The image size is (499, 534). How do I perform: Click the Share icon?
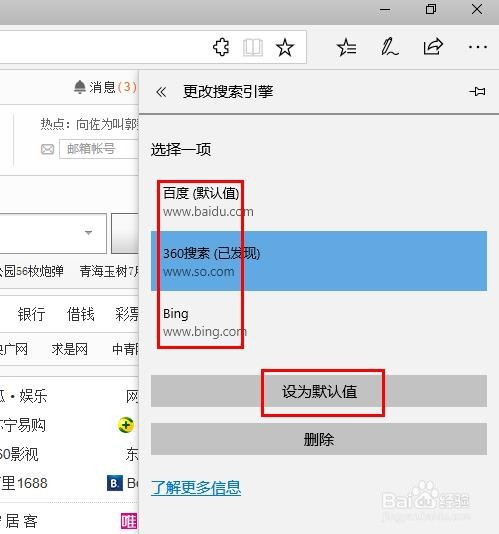point(433,47)
